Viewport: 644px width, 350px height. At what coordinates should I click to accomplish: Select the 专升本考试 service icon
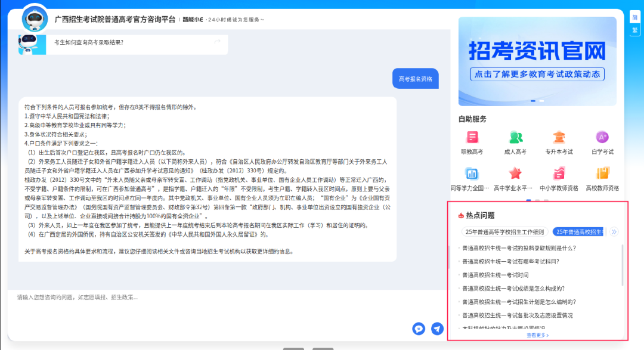click(x=559, y=138)
